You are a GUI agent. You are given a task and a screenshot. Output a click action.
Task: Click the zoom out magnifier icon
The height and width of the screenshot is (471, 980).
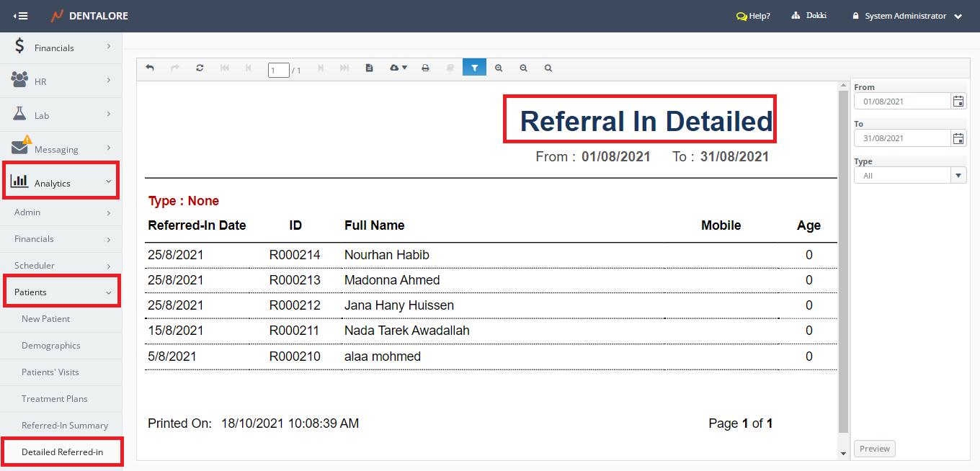click(523, 68)
